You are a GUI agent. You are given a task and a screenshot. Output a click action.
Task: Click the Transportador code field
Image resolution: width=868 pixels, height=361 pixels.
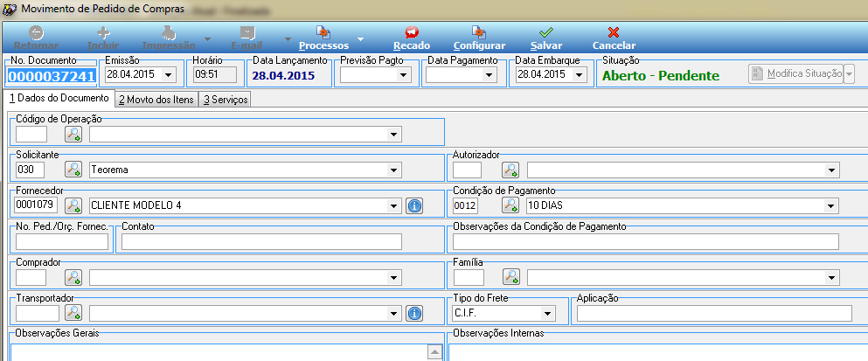pos(37,314)
